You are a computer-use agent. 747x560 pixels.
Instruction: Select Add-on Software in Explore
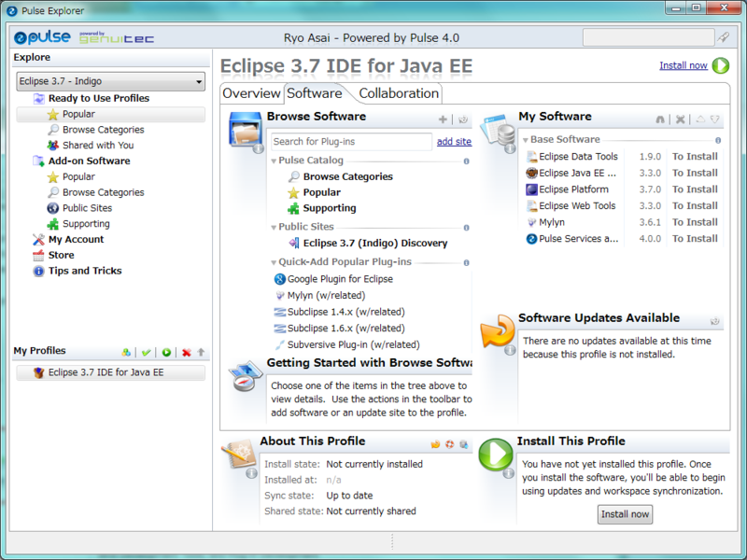89,161
